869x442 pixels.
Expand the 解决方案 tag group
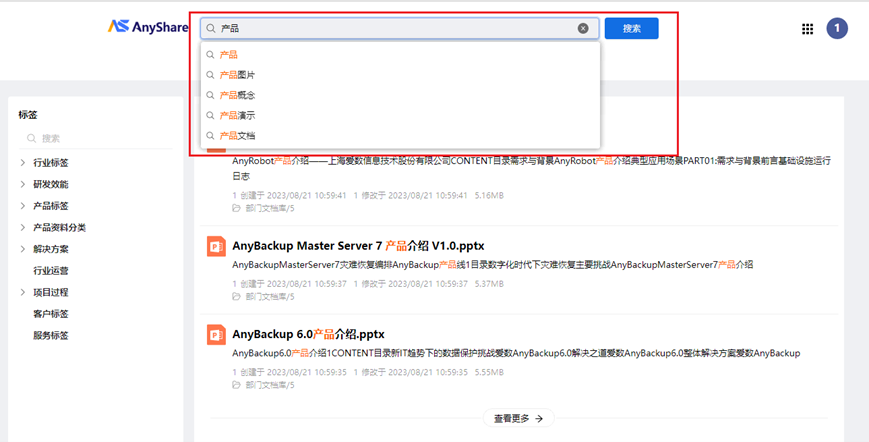tap(23, 249)
